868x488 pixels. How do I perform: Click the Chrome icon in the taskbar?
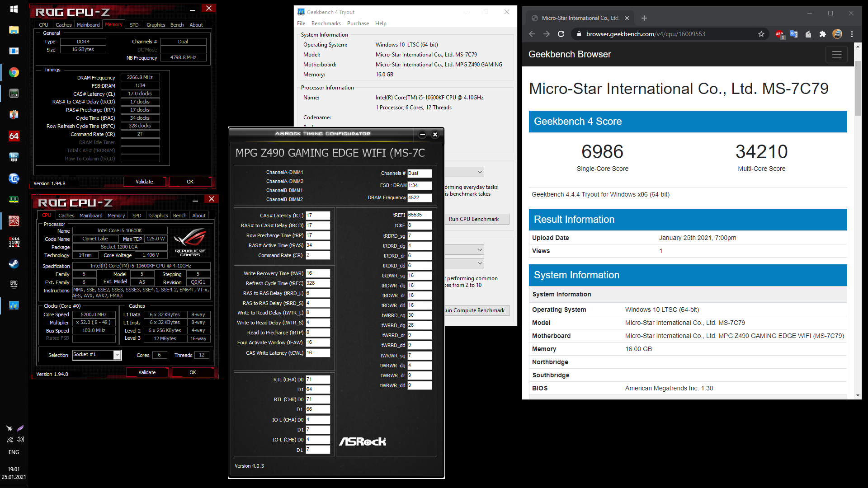point(14,72)
